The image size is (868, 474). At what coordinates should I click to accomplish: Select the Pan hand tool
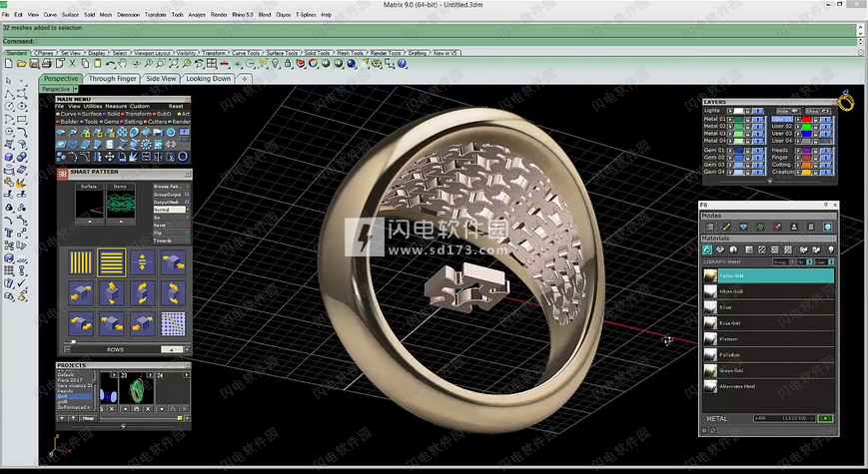[x=122, y=64]
